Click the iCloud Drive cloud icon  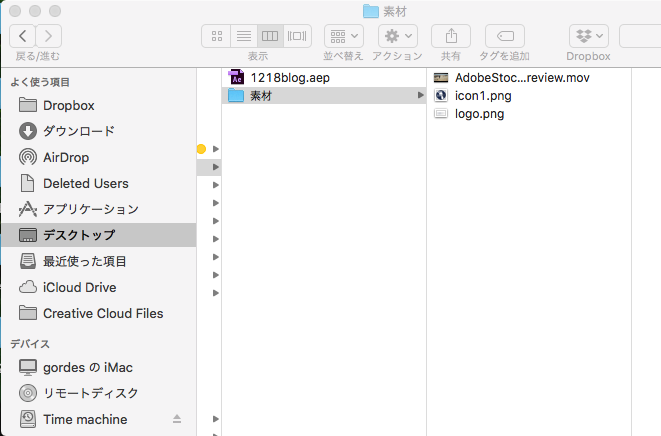(28, 287)
